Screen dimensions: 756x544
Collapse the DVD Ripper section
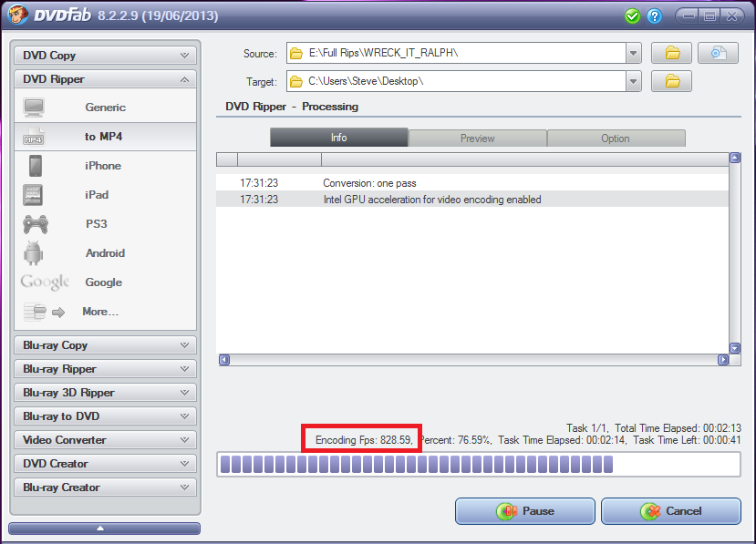click(x=105, y=79)
